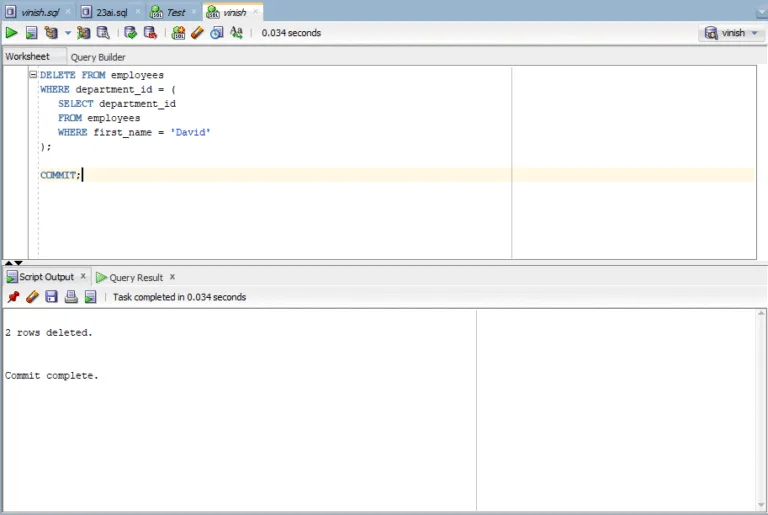The height and width of the screenshot is (515, 768).
Task: Click the 'Commit complete.' output text
Action: pyautogui.click(x=51, y=376)
